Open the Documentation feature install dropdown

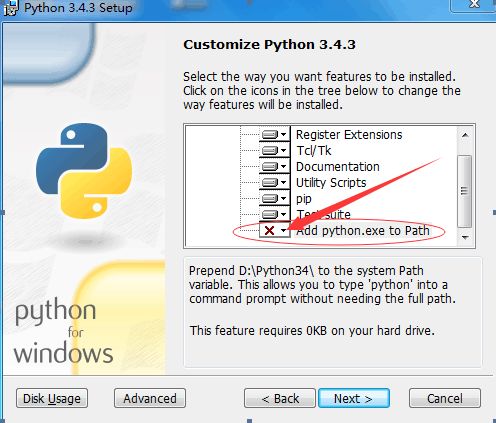[x=275, y=166]
